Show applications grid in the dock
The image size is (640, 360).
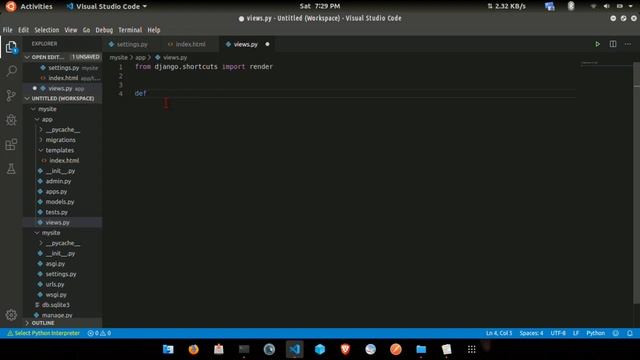click(471, 349)
